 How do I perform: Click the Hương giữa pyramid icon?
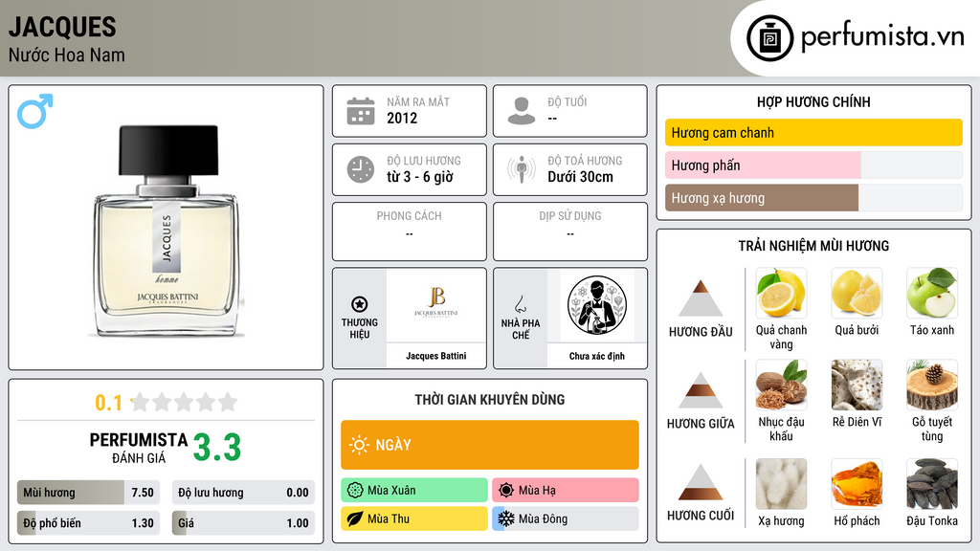701,390
